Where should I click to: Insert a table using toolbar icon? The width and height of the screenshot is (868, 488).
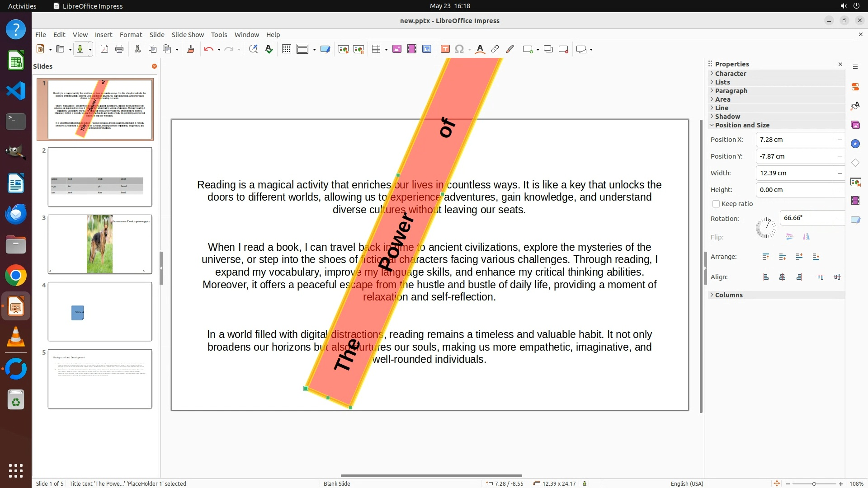pos(376,49)
